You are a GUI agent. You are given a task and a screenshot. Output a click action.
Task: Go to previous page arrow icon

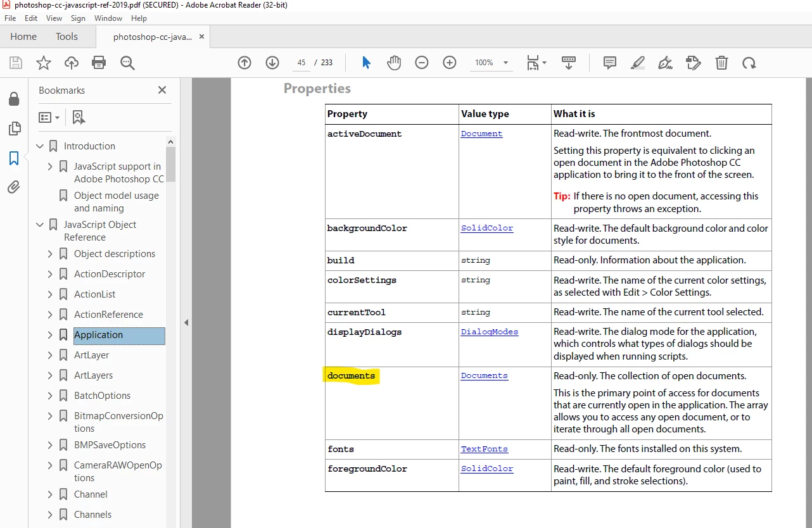pos(244,63)
